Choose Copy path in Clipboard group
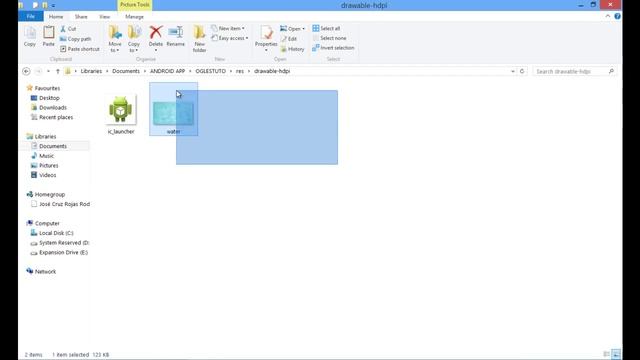Screen dimensions: 640x360 tap(76, 39)
